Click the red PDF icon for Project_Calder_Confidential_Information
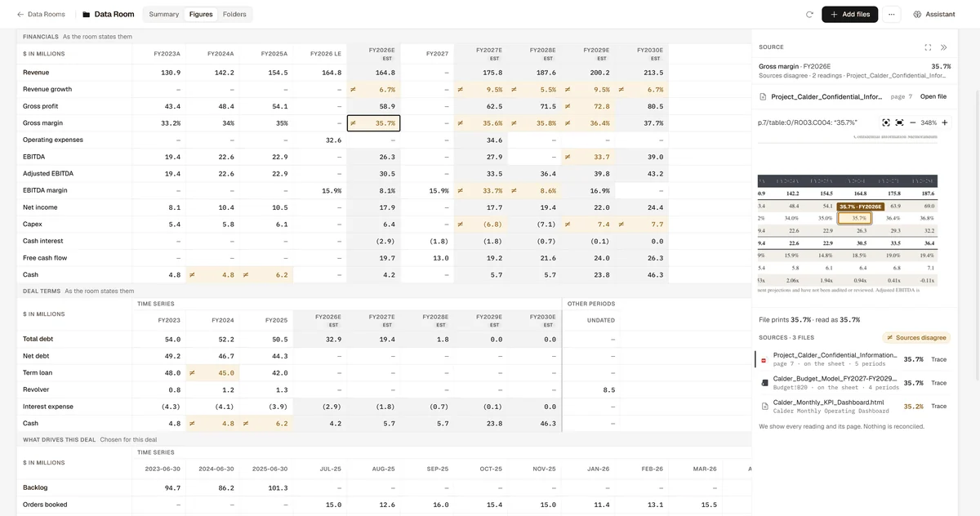 (x=764, y=359)
